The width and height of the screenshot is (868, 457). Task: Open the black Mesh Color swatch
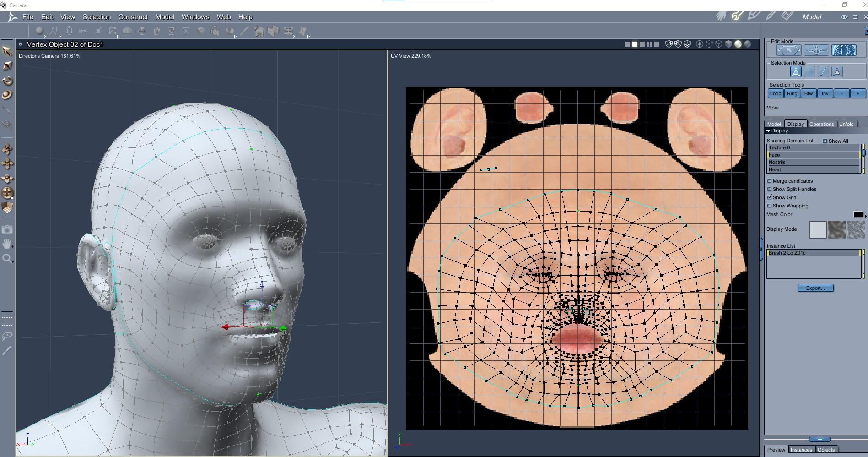point(858,214)
